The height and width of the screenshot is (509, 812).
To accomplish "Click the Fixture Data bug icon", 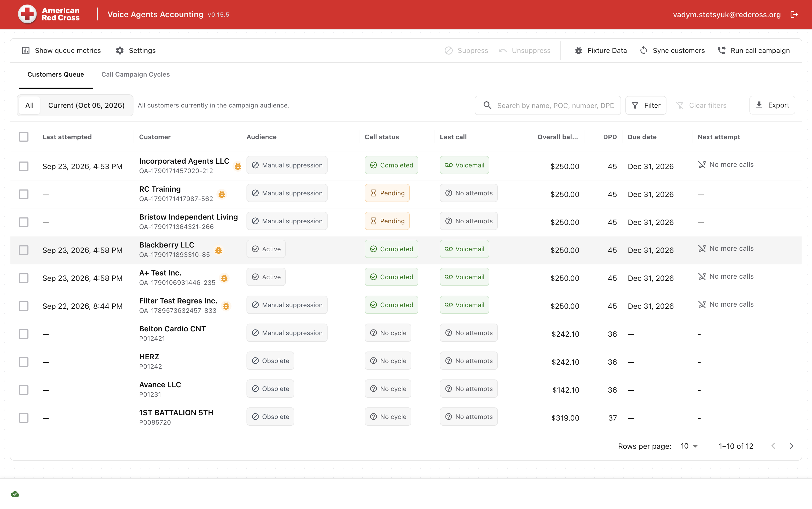I will coord(578,51).
